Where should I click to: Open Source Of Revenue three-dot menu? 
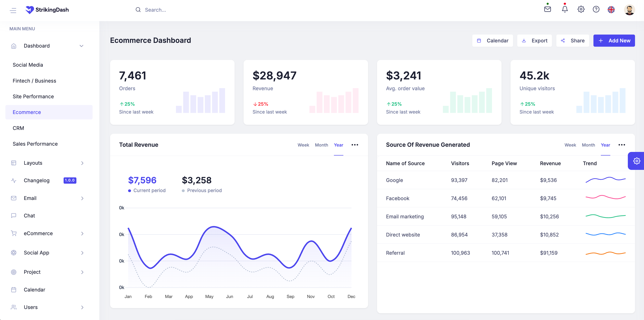[622, 145]
